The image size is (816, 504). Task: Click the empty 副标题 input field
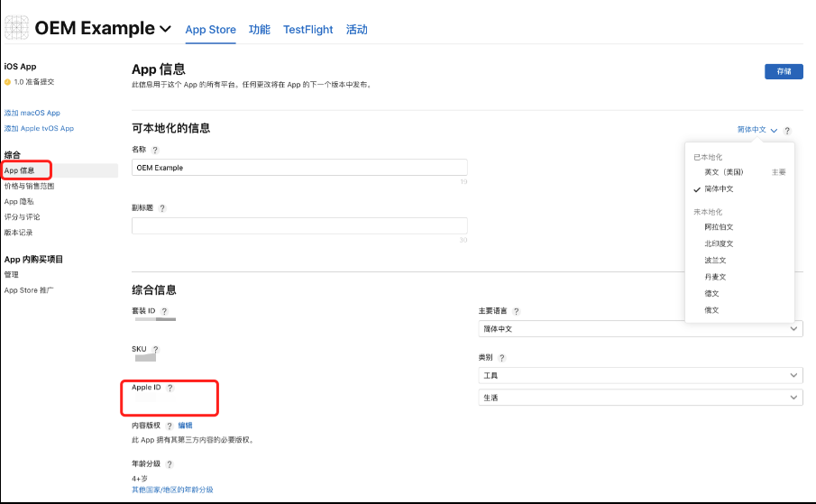(299, 225)
